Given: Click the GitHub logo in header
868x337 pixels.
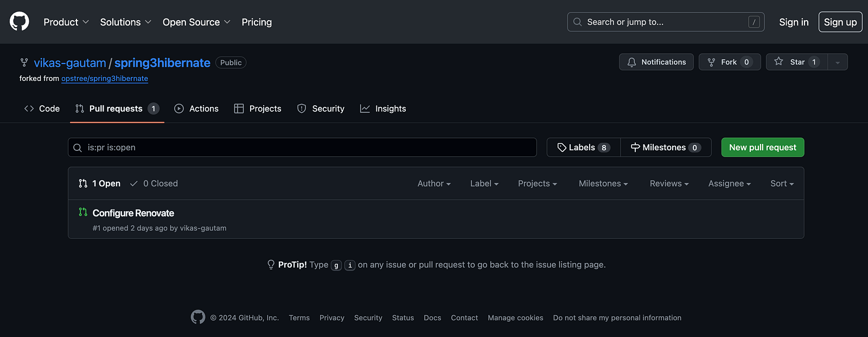Looking at the screenshot, I should point(20,22).
